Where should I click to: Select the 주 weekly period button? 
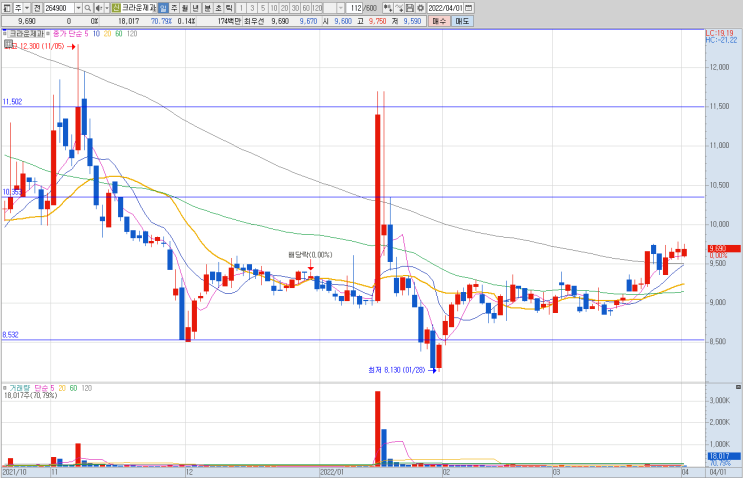(174, 8)
